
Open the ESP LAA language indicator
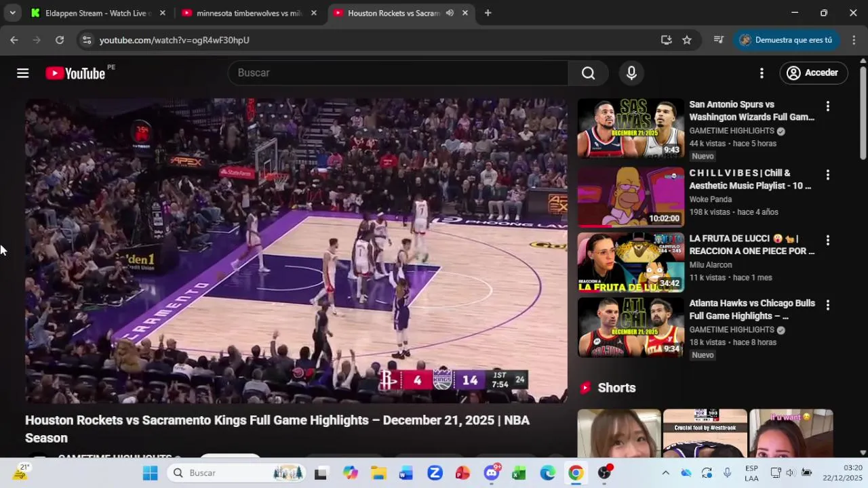751,473
